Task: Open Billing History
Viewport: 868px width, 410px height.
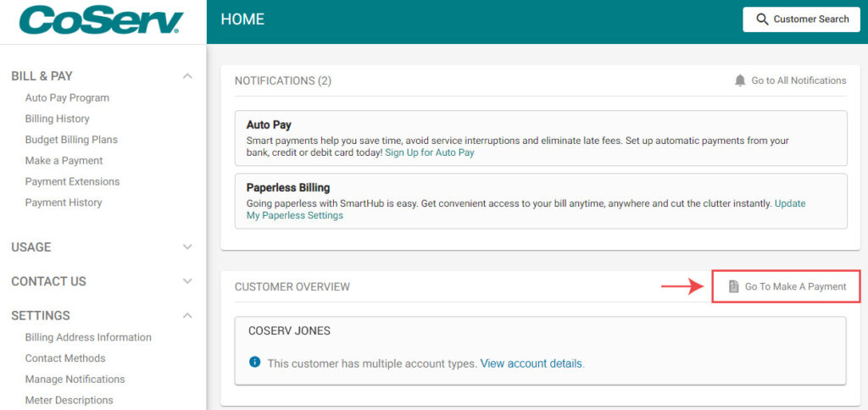Action: pos(57,119)
